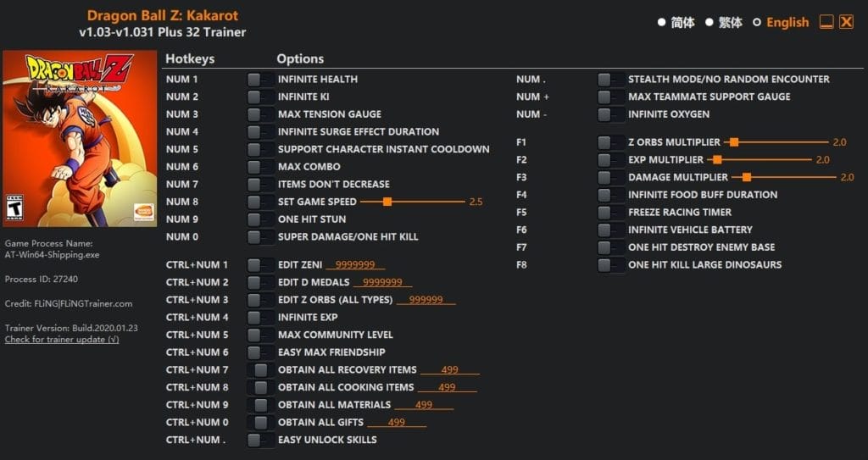Toggle EXP Multiplier switch

tap(610, 160)
